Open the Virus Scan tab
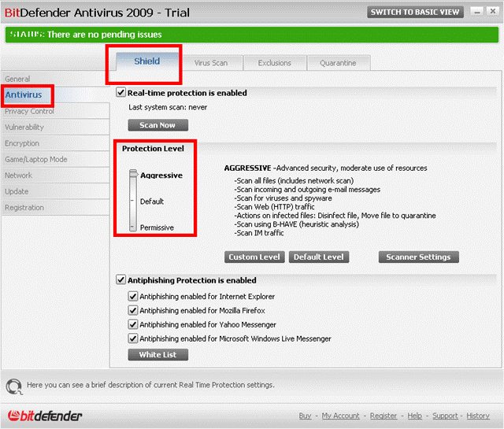 [x=210, y=63]
